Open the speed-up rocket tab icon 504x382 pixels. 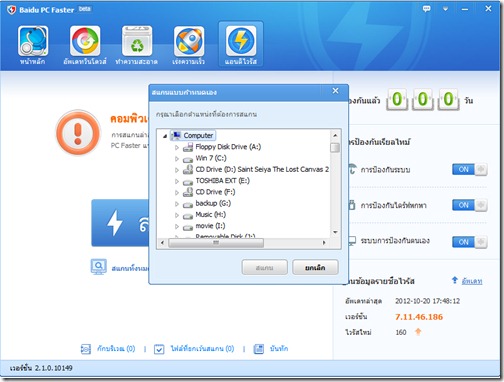[x=189, y=41]
